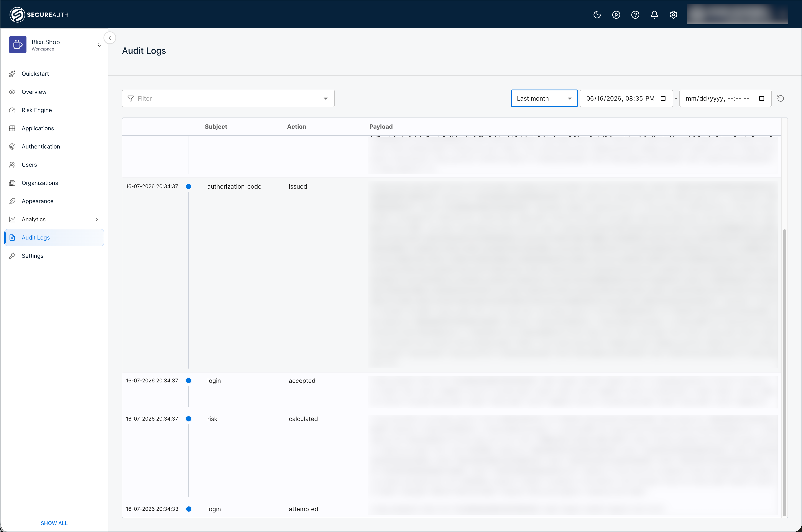The height and width of the screenshot is (532, 802).
Task: Click the Risk Engine gauge icon
Action: pyautogui.click(x=12, y=110)
